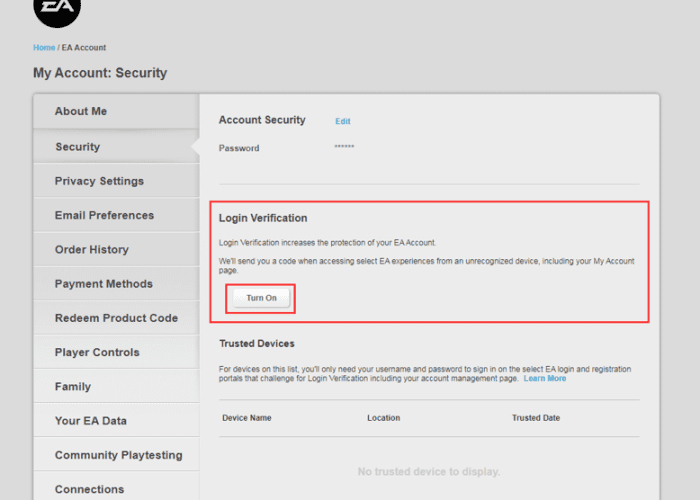700x500 pixels.
Task: Go to the Family tab
Action: [73, 386]
